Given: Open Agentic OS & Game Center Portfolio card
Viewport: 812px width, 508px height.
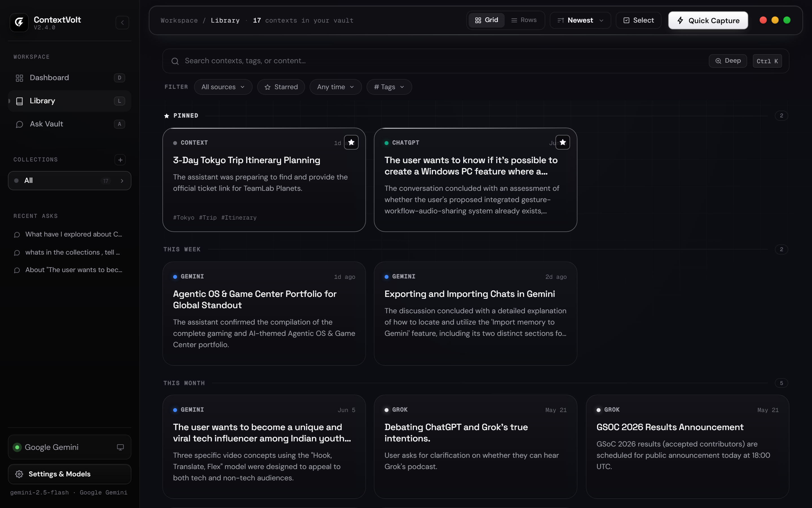Looking at the screenshot, I should coord(264,314).
